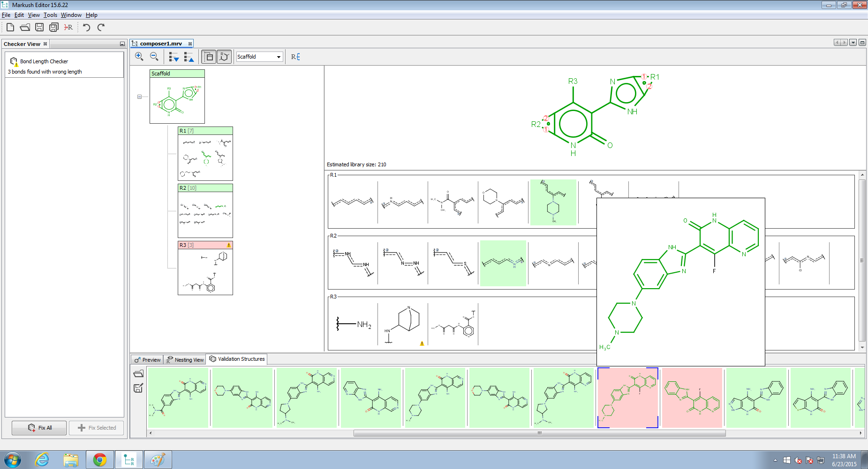Click the zoom in magnifier icon

pyautogui.click(x=139, y=57)
